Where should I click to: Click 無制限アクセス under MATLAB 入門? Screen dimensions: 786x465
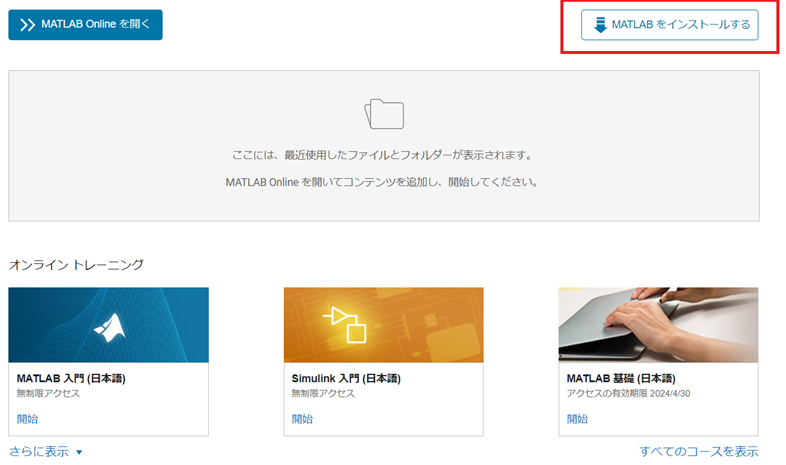(x=48, y=393)
